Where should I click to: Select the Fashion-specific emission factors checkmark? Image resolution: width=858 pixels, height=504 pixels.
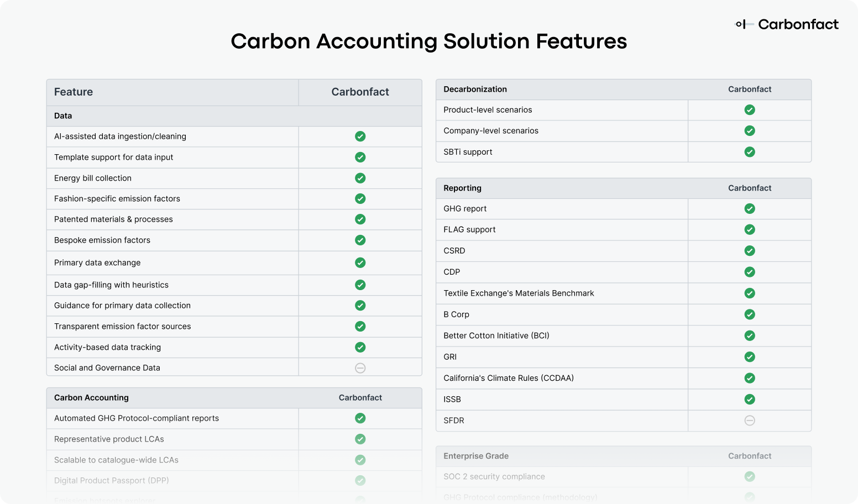click(x=360, y=198)
